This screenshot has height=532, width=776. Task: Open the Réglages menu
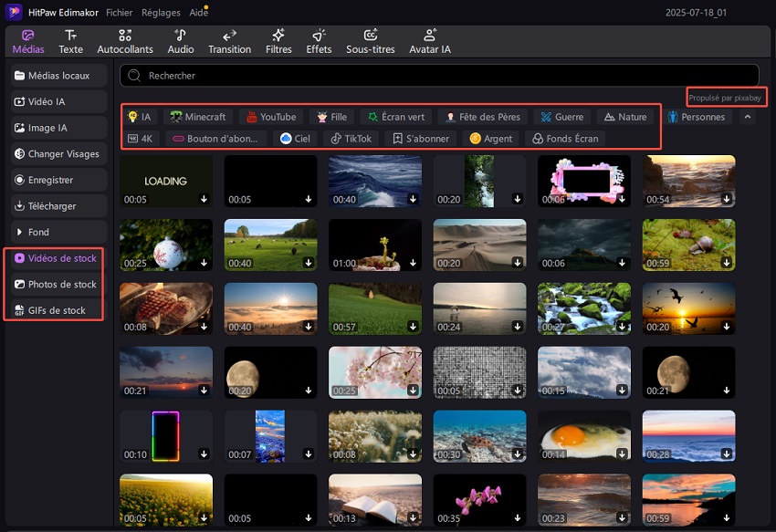tap(161, 14)
